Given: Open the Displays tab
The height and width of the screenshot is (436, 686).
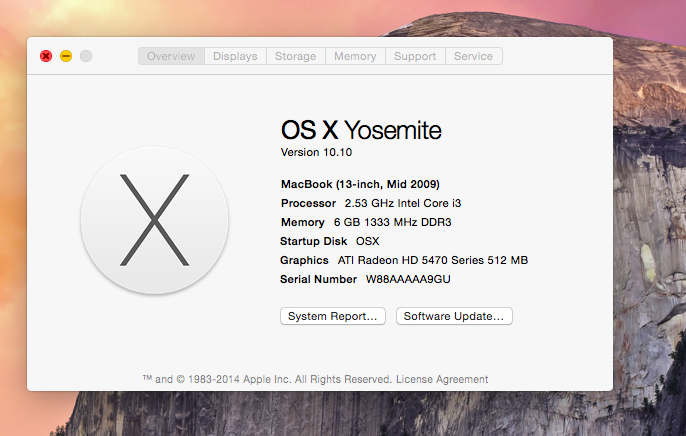Looking at the screenshot, I should (x=235, y=56).
